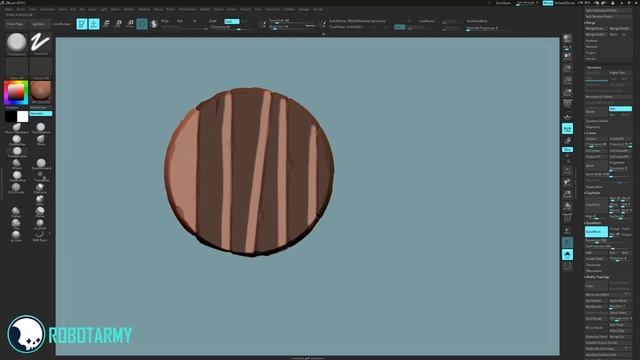Click the Frame icon on right shelf

pyautogui.click(x=567, y=170)
